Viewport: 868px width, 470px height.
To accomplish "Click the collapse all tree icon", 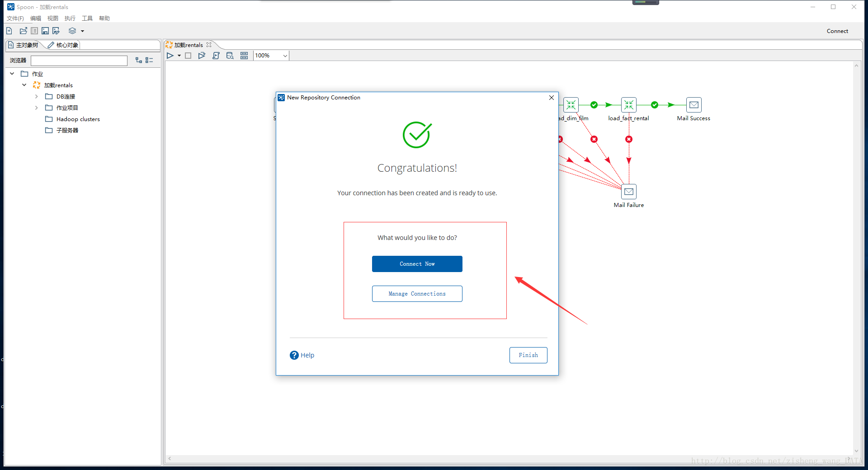I will pos(149,60).
